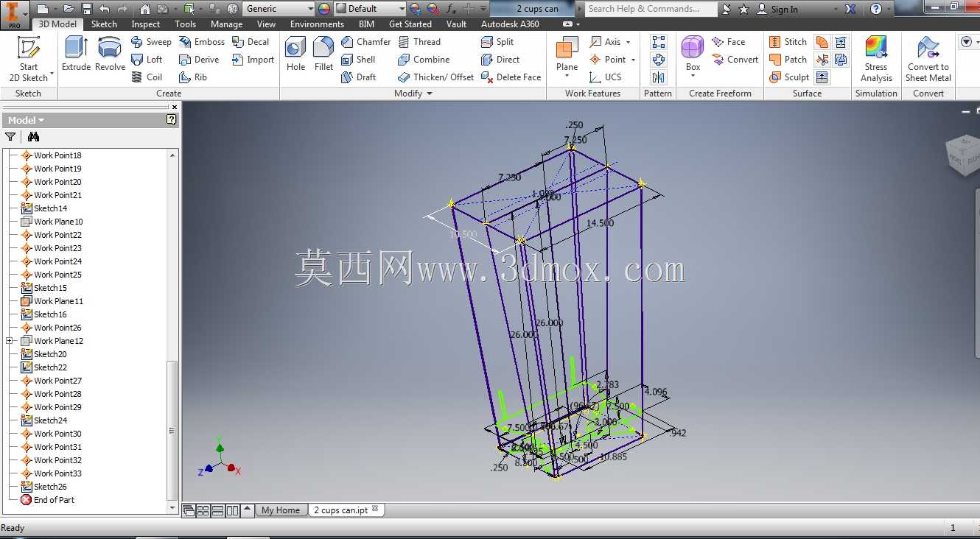Screen dimensions: 980x539
Task: Open the Thread tool
Action: tap(419, 42)
